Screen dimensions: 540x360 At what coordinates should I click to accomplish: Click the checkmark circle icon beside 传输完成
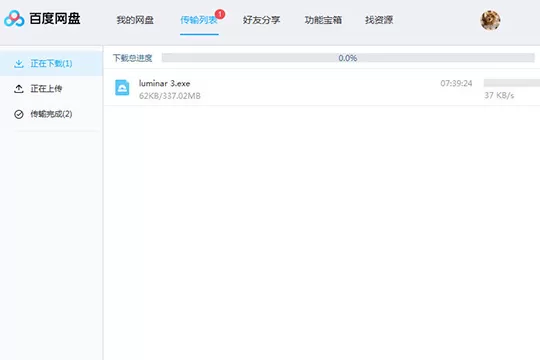pos(19,114)
